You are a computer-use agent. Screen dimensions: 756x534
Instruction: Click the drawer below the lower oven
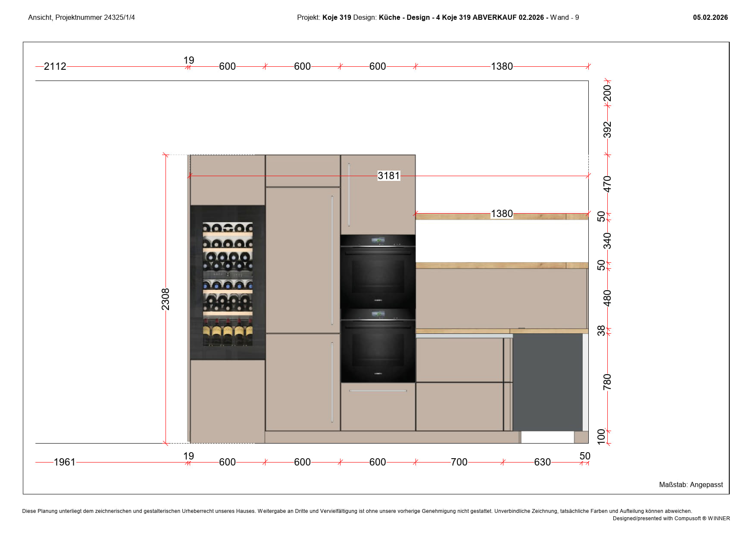pyautogui.click(x=378, y=407)
